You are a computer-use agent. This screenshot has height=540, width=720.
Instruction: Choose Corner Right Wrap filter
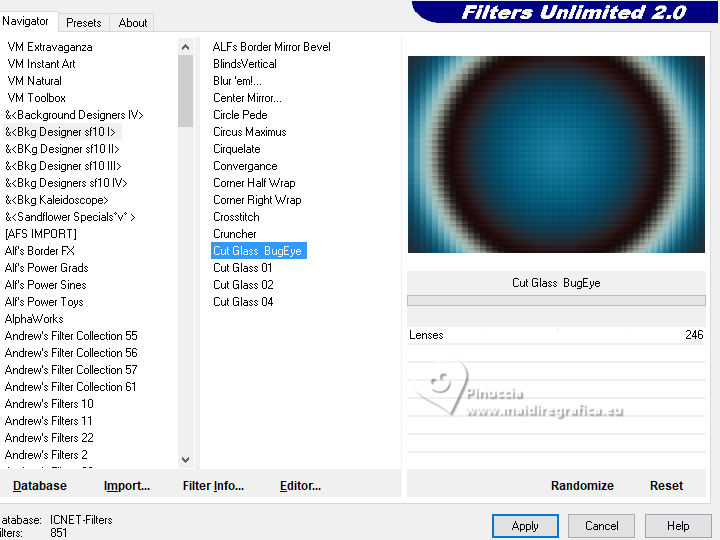tap(257, 200)
